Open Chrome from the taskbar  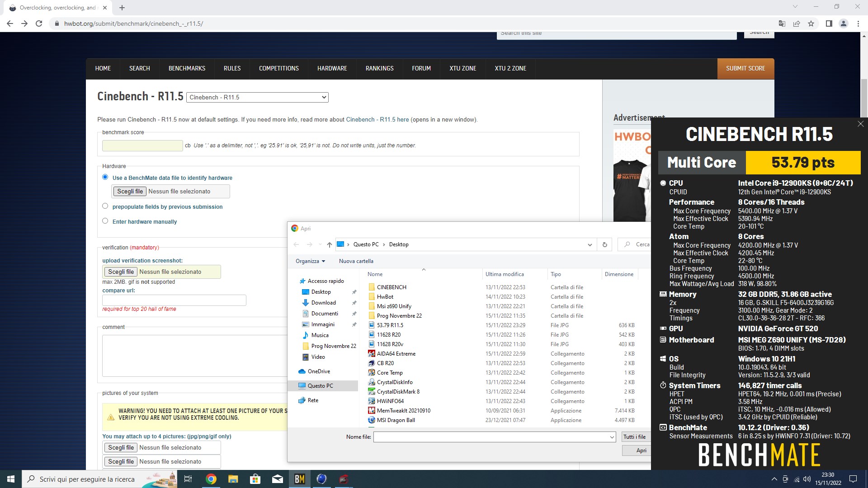click(211, 479)
